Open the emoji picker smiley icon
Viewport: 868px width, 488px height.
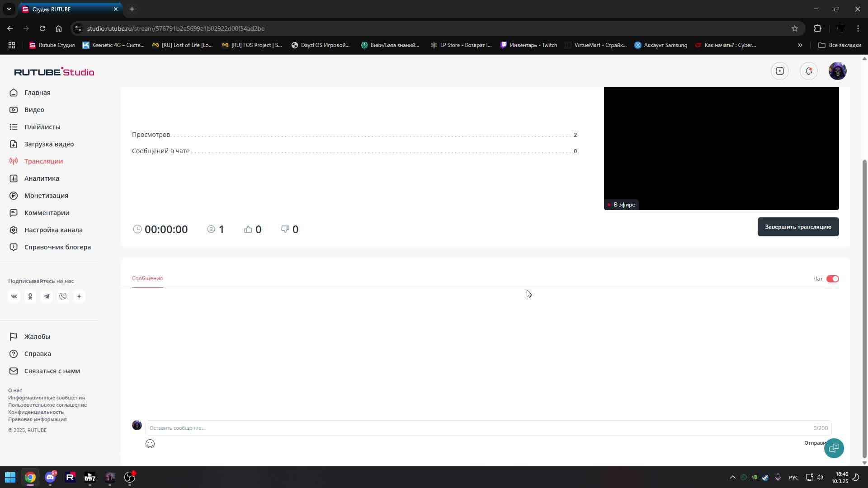[x=150, y=444]
